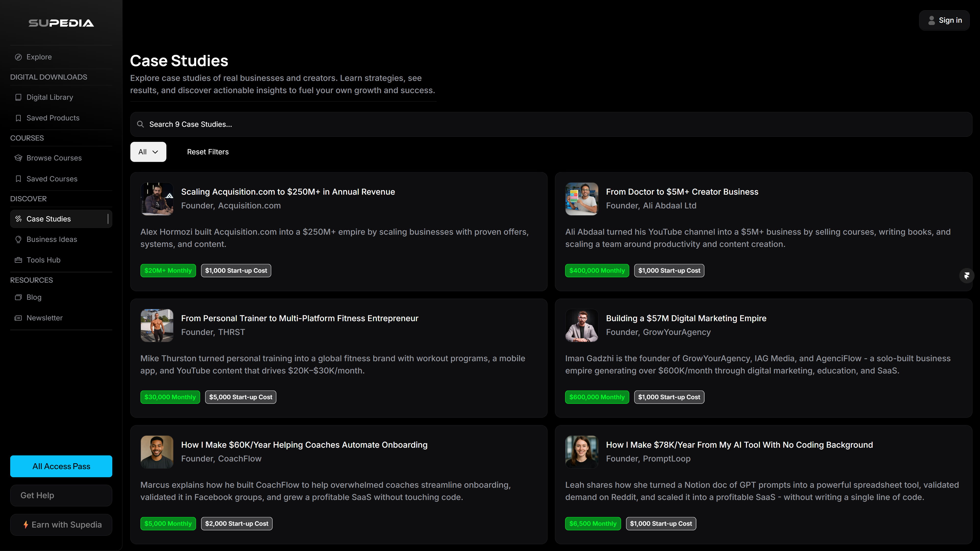The width and height of the screenshot is (980, 551).
Task: Open the All filter dropdown
Action: click(x=148, y=152)
